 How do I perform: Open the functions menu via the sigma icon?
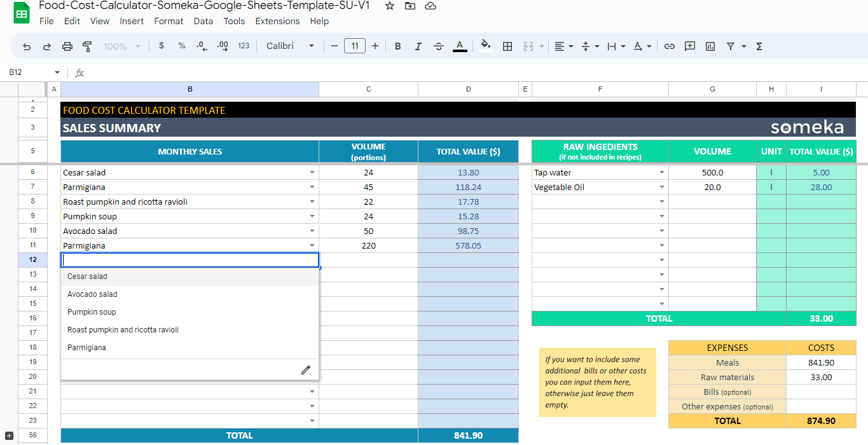coord(758,46)
